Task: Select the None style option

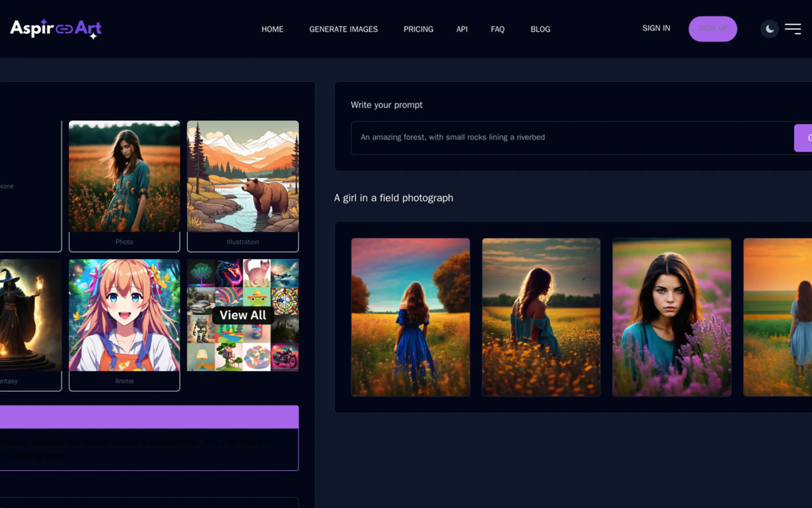Action: click(x=30, y=186)
